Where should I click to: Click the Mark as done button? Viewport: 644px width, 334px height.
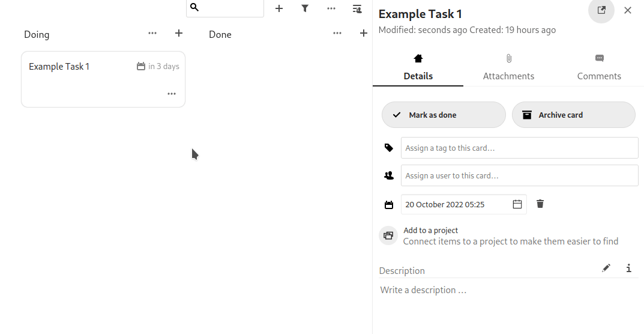coord(444,115)
